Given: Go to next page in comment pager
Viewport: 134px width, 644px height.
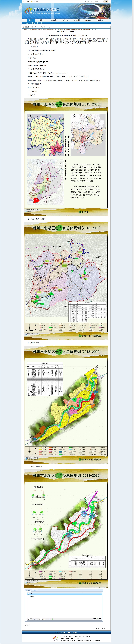Looking at the screenshot, I should click(x=47, y=619).
